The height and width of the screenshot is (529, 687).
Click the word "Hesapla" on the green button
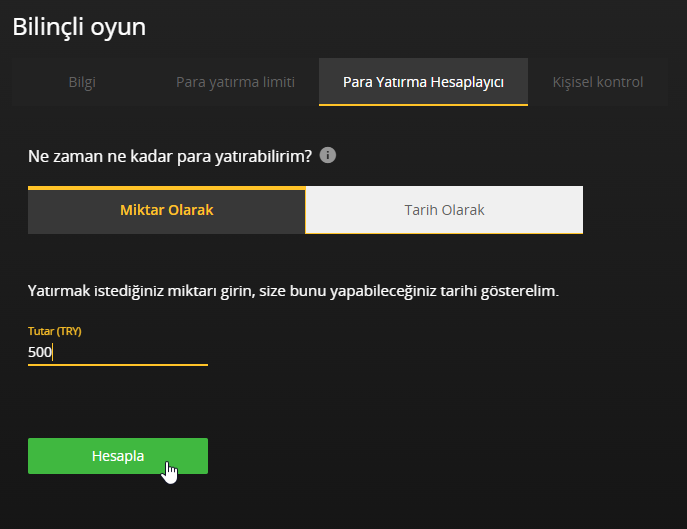coord(118,456)
